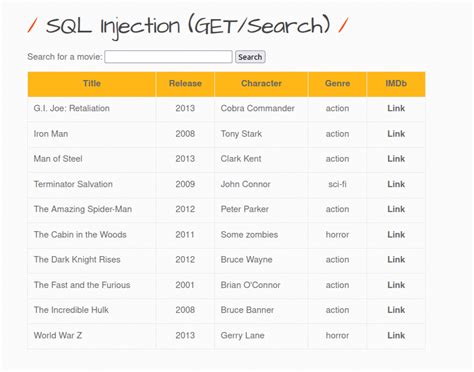474x372 pixels.
Task: Click the 'Search for a movie:' label
Action: pyautogui.click(x=65, y=57)
